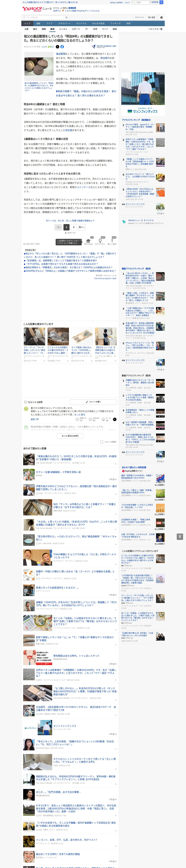
Task: Click the 次へ pagination button
Action: tap(81, 227)
